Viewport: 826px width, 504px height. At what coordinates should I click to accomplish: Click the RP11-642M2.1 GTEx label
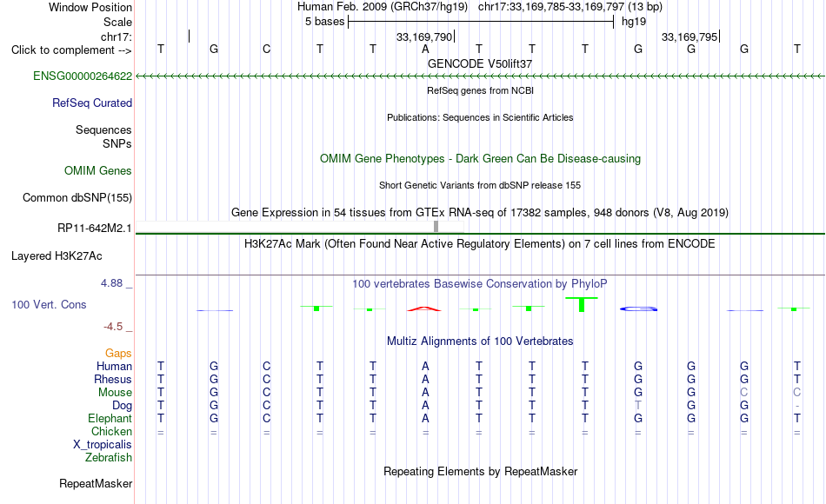(x=94, y=228)
